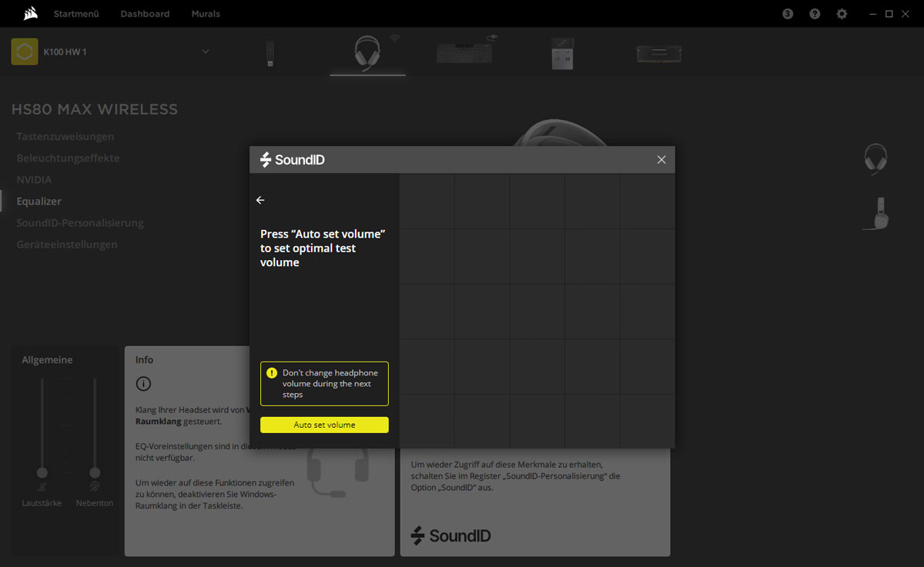Click the Info panel circle icon
The image size is (924, 567).
(x=143, y=384)
